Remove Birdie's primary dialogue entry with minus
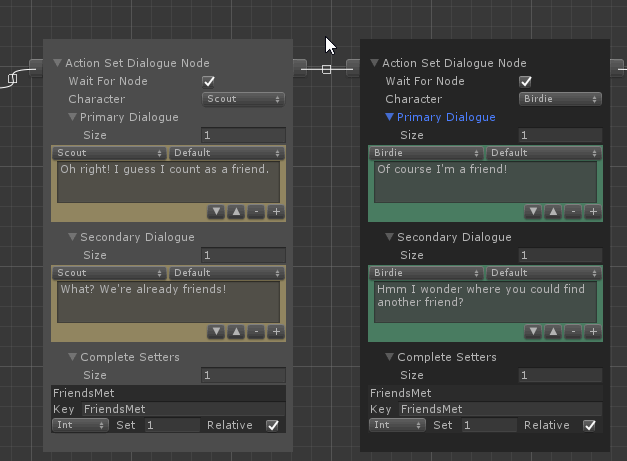Screen dimensions: 627x461 [573, 212]
